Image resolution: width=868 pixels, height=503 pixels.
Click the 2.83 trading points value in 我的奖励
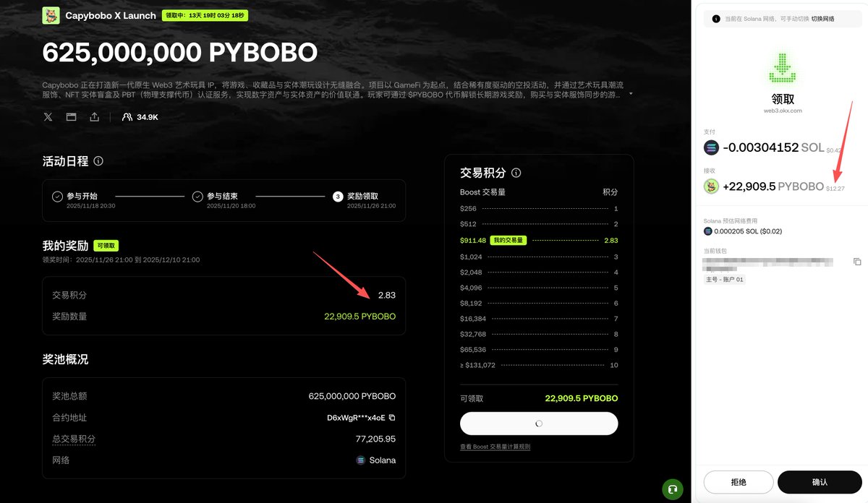click(x=386, y=295)
